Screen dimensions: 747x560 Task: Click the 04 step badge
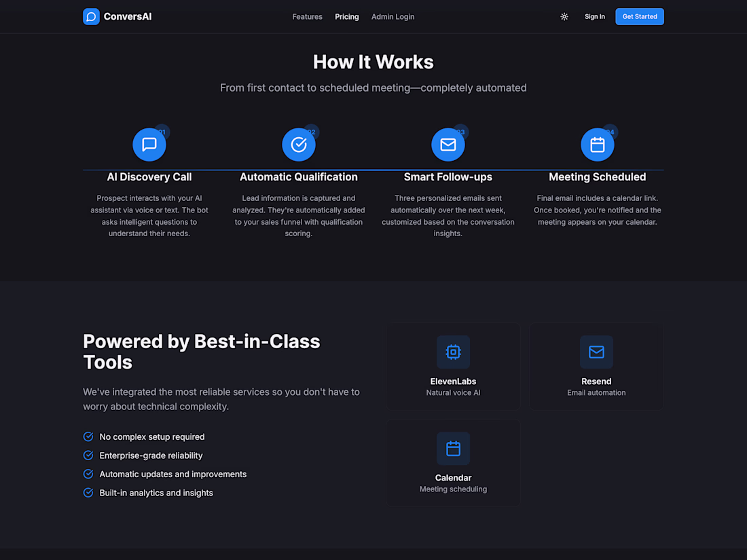[x=611, y=132]
